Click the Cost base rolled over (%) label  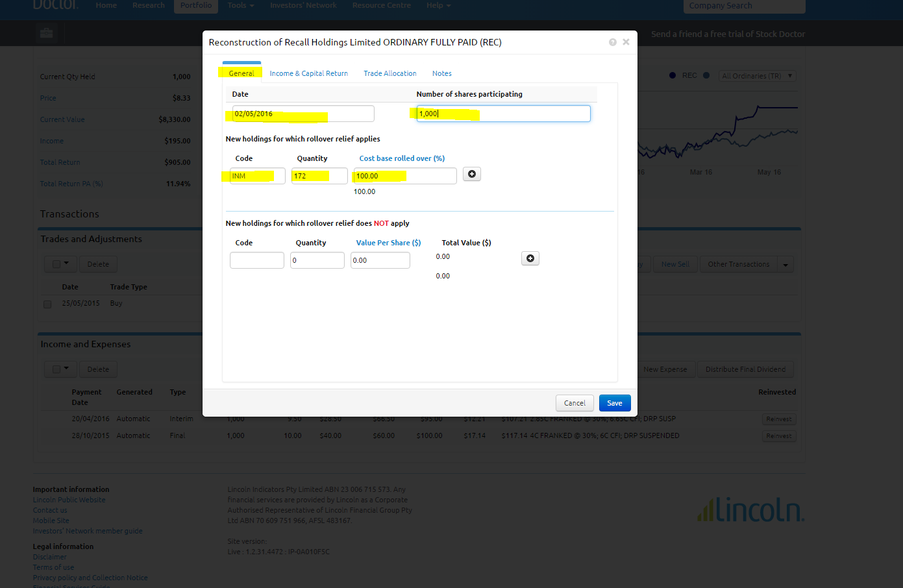pos(402,158)
